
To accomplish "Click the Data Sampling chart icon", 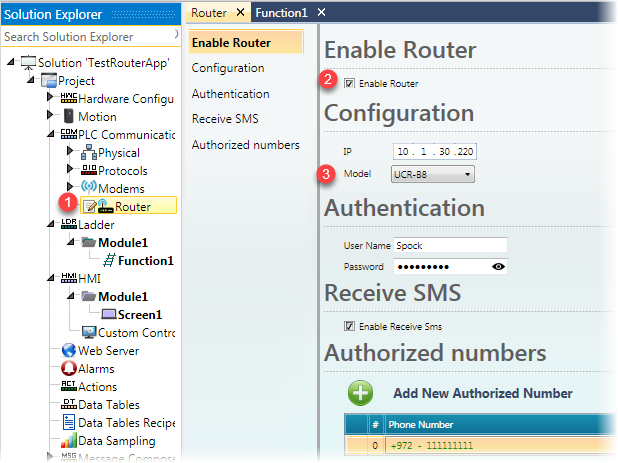I will 68,441.
